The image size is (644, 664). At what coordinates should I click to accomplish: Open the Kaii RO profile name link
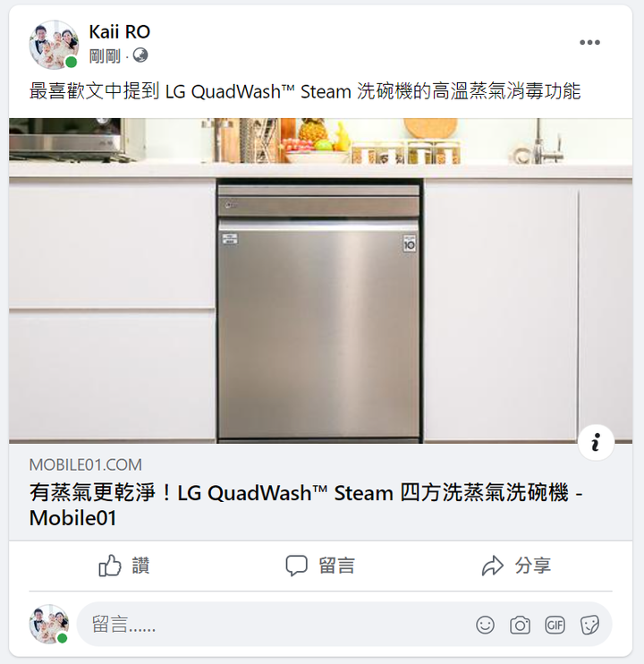(119, 31)
